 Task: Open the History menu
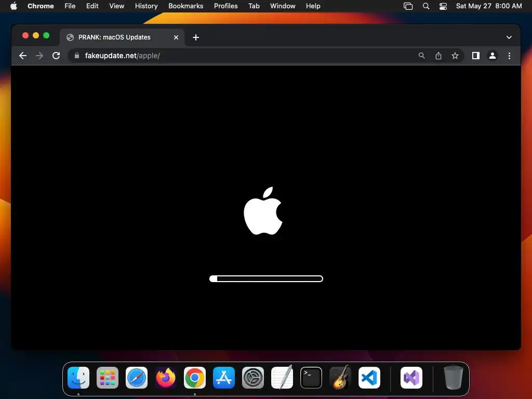tap(146, 6)
